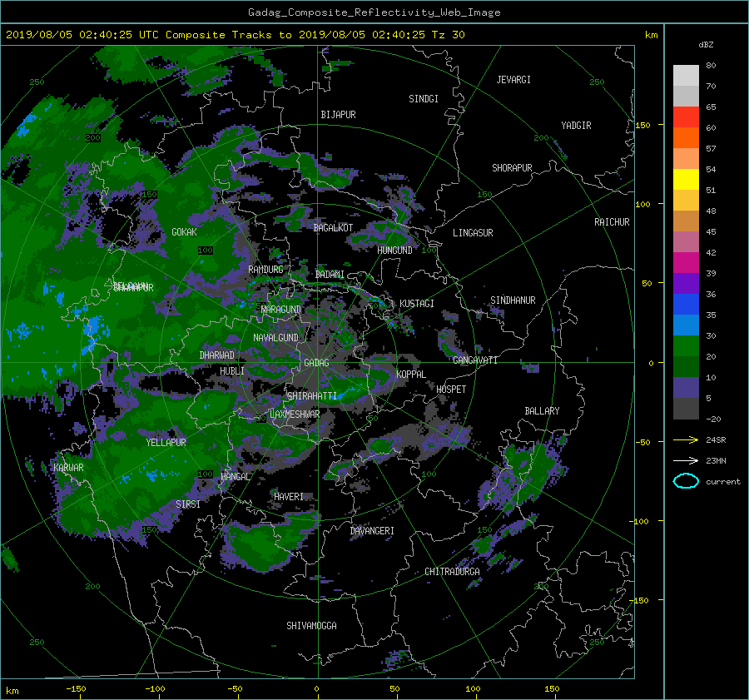Image resolution: width=749 pixels, height=700 pixels.
Task: Click the 80 dBZ value on legend
Action: point(711,66)
